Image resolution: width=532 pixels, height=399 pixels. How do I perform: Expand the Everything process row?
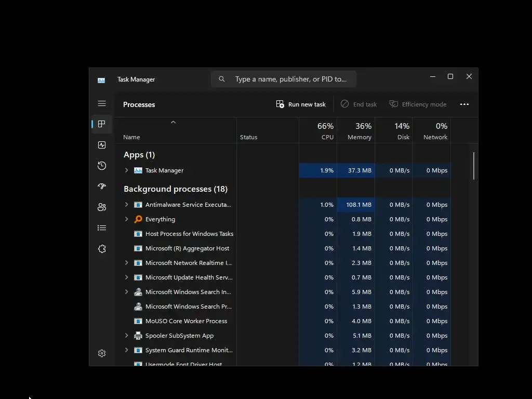(127, 219)
